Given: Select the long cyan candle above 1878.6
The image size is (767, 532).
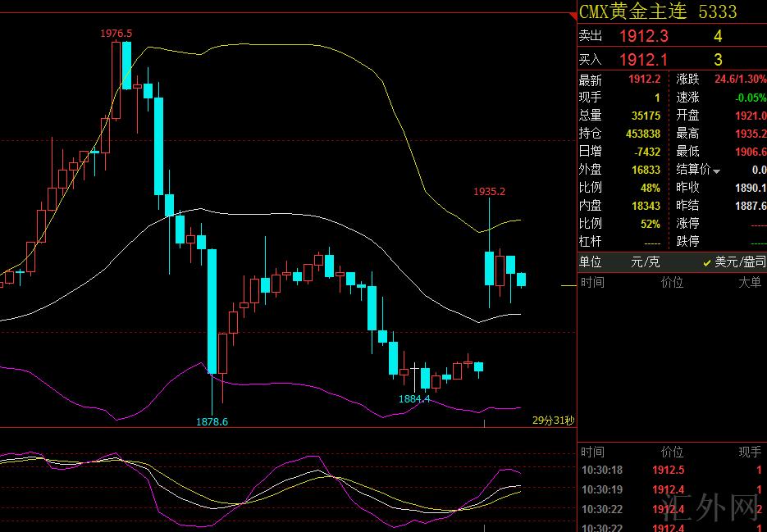Looking at the screenshot, I should pyautogui.click(x=212, y=311).
